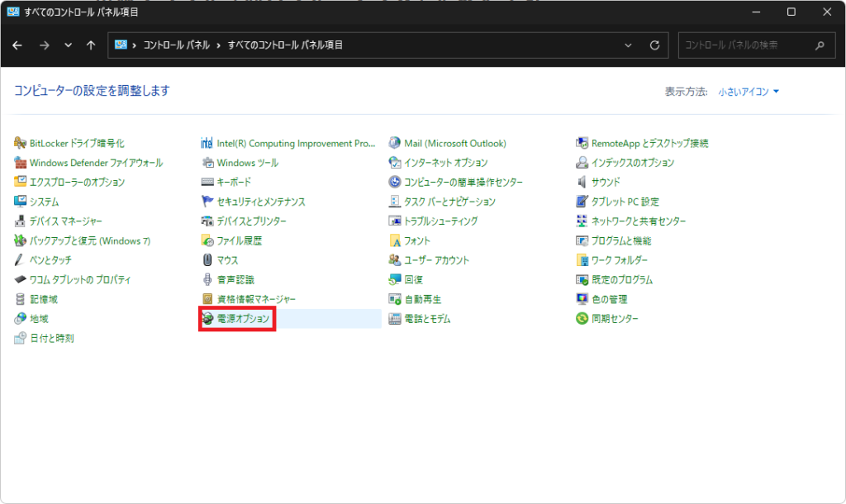
Task: Click the Mail (Microsoft Outlook) icon
Action: [395, 143]
